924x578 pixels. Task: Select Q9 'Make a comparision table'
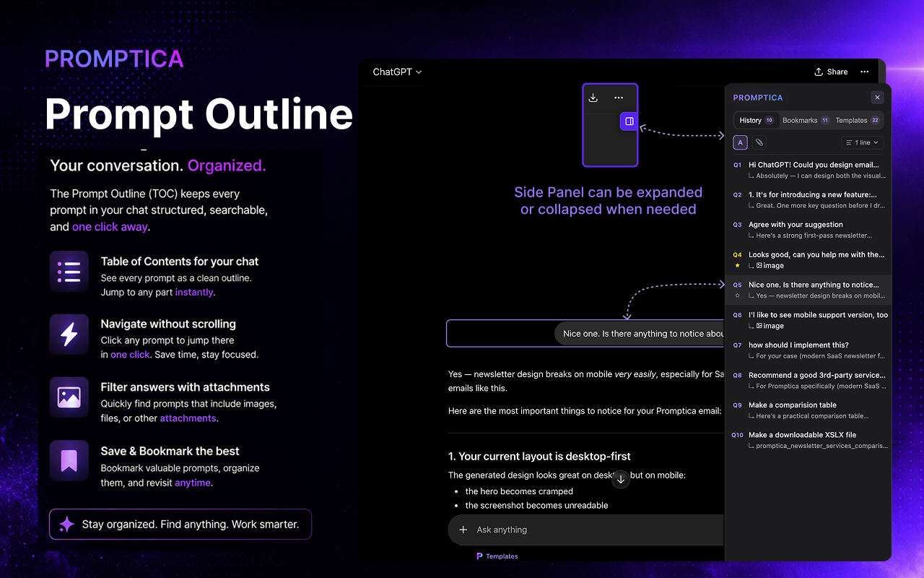808,410
